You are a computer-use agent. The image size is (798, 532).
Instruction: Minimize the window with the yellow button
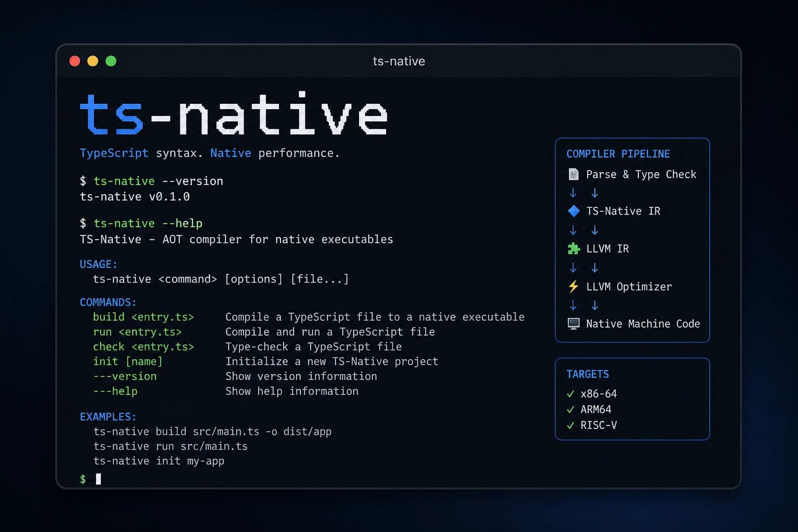(93, 61)
